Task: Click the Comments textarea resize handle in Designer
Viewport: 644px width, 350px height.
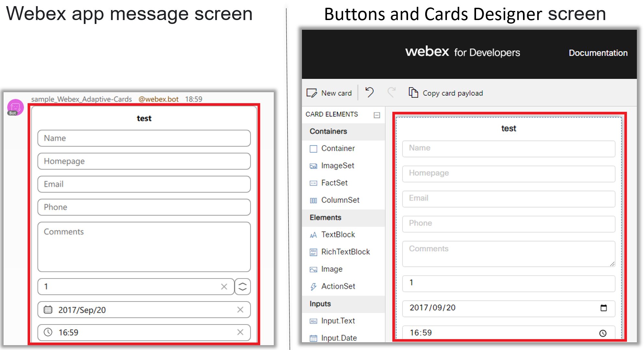Action: [x=612, y=264]
